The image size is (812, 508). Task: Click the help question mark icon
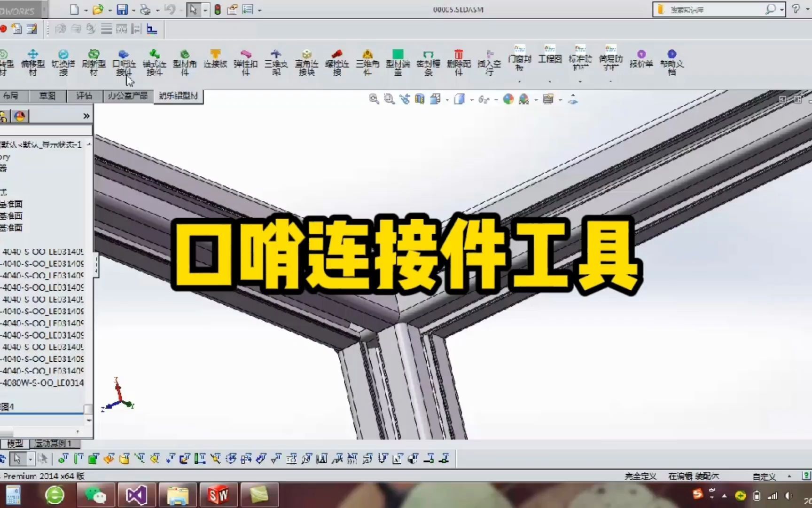(796, 9)
